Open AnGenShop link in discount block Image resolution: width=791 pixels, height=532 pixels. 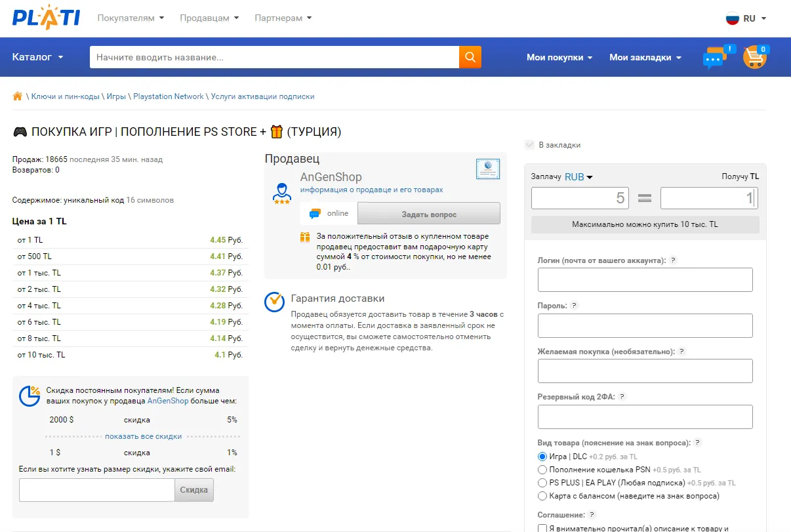168,401
